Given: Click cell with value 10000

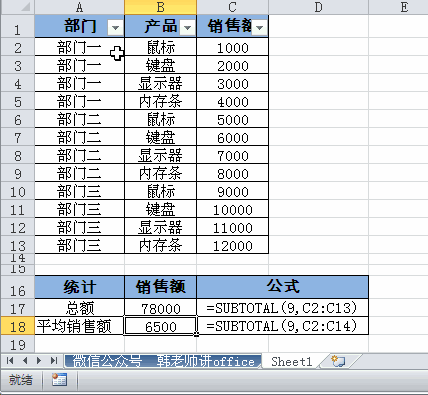Looking at the screenshot, I should pyautogui.click(x=233, y=209).
